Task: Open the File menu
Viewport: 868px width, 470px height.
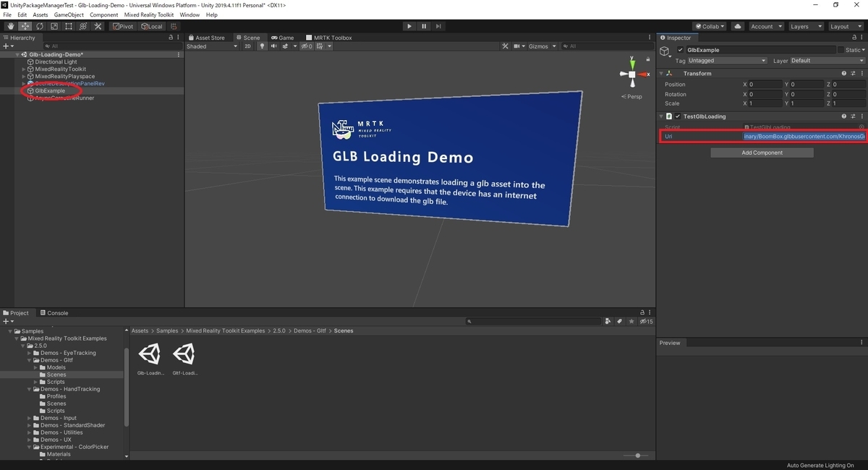Action: coord(7,15)
